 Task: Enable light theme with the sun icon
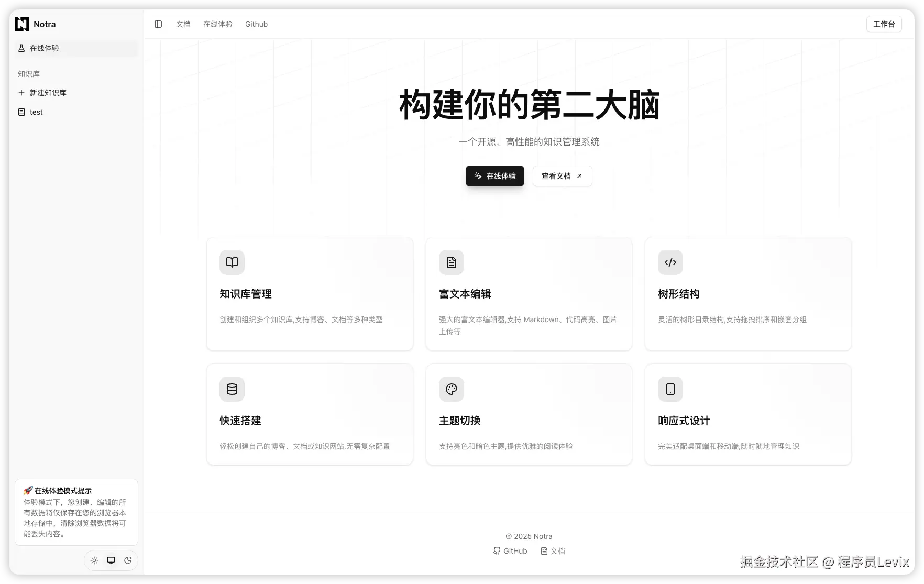click(94, 560)
